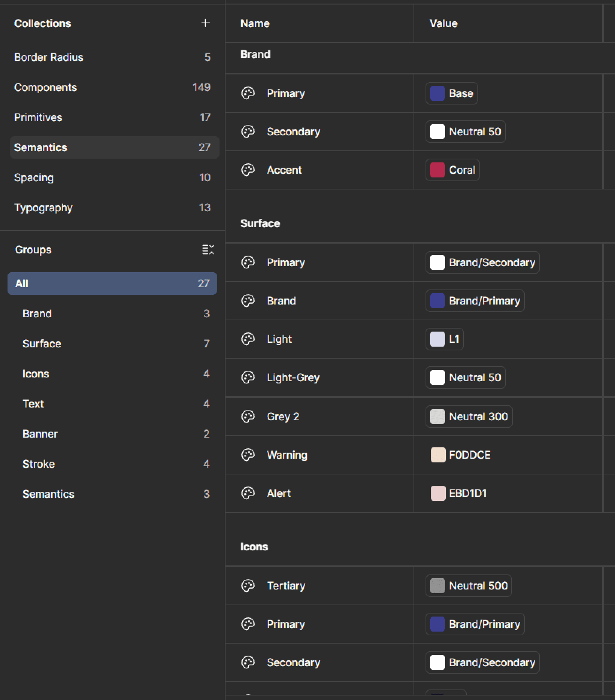Click palette icon of Icons Secondary row

(248, 662)
